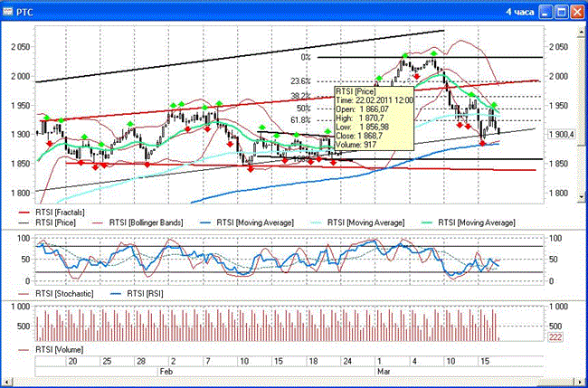The width and height of the screenshot is (588, 388).
Task: Click the Feb month label on timeline
Action: tap(166, 372)
